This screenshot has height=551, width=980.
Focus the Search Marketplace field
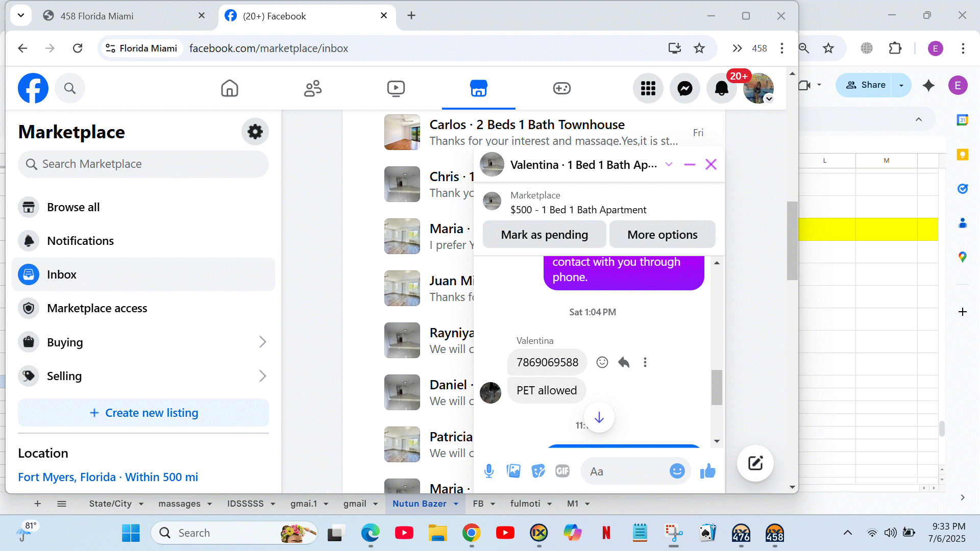point(143,164)
